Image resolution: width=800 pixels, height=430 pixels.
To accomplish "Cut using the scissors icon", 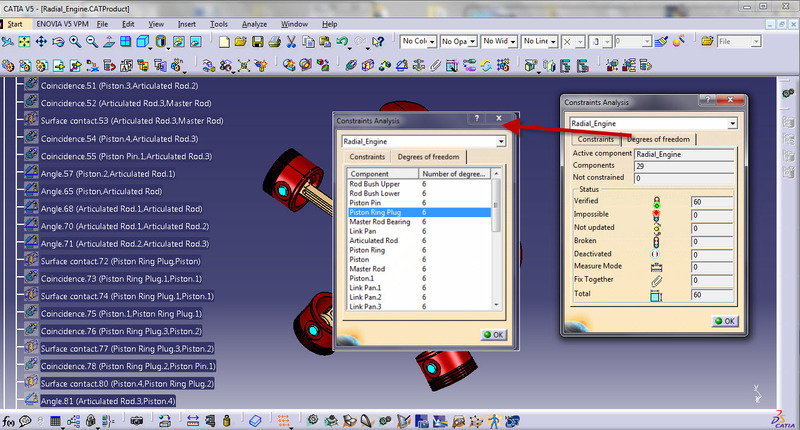I will pyautogui.click(x=291, y=42).
